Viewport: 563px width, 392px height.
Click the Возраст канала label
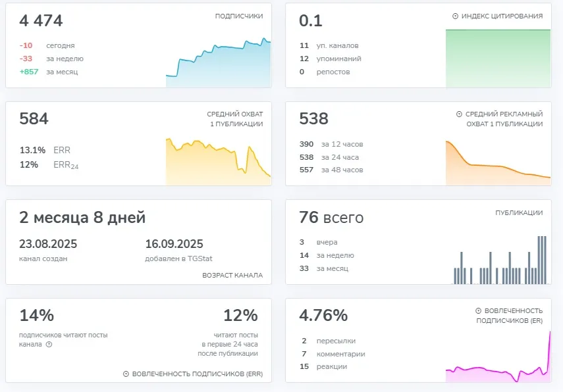[232, 275]
